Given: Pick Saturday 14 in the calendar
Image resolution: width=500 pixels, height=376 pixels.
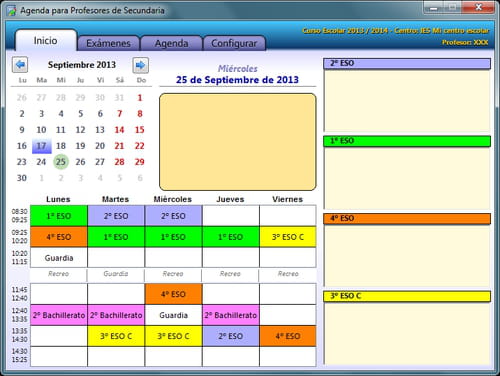Looking at the screenshot, I should click(x=119, y=130).
